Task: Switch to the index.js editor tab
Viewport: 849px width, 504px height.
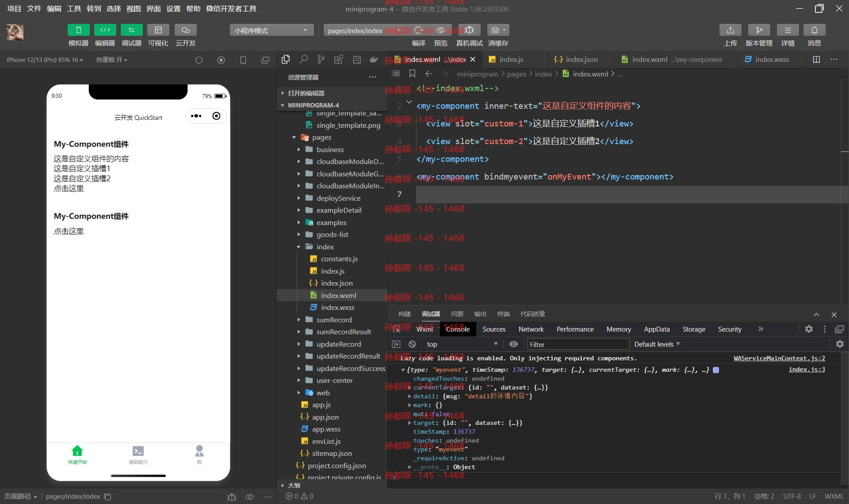Action: click(x=511, y=59)
